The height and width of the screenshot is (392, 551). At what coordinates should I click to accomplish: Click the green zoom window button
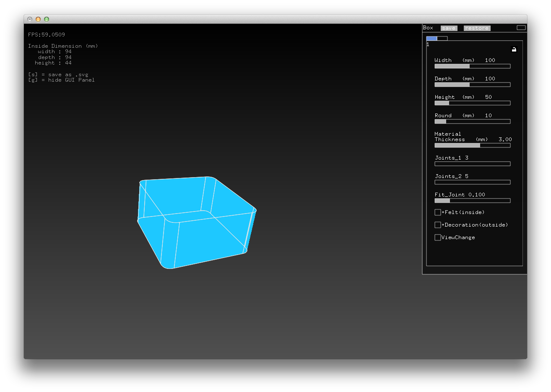(47, 19)
